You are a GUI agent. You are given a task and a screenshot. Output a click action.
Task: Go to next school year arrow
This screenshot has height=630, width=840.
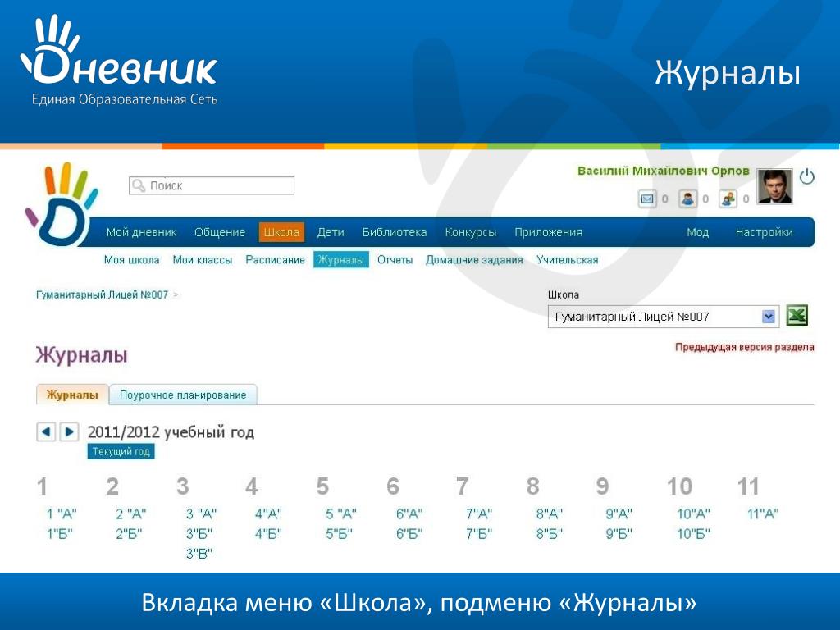(x=69, y=431)
